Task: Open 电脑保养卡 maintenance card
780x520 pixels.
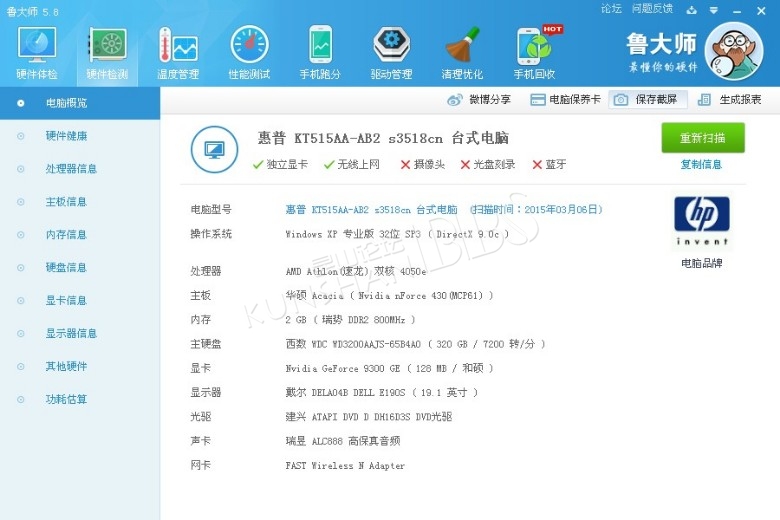Action: (565, 100)
